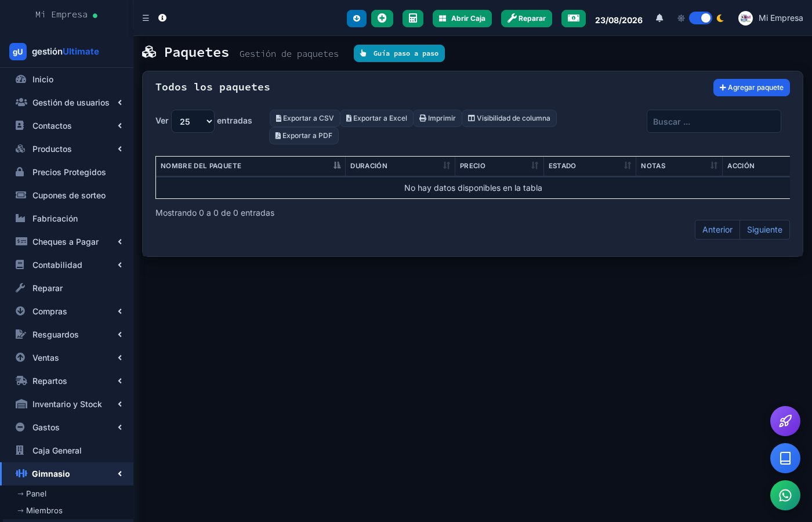
Task: Click the green money bill icon
Action: tap(574, 19)
